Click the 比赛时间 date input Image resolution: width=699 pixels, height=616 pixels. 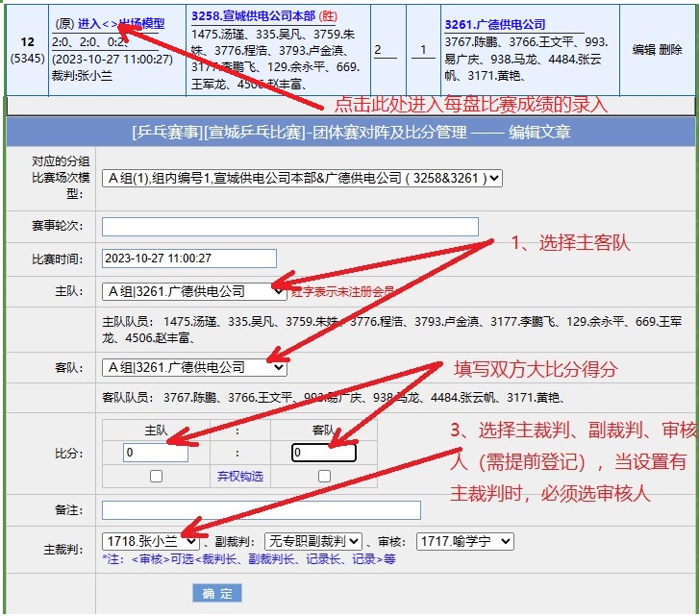click(x=188, y=259)
